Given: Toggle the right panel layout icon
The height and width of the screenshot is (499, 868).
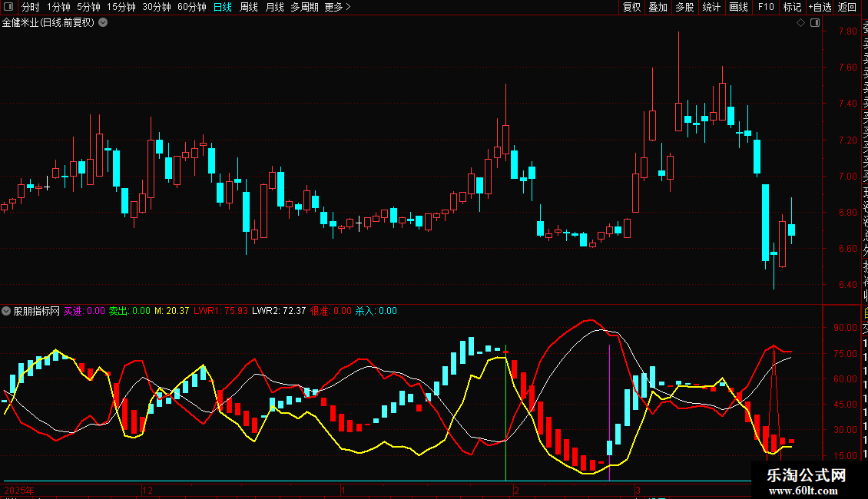Looking at the screenshot, I should pos(815,23).
